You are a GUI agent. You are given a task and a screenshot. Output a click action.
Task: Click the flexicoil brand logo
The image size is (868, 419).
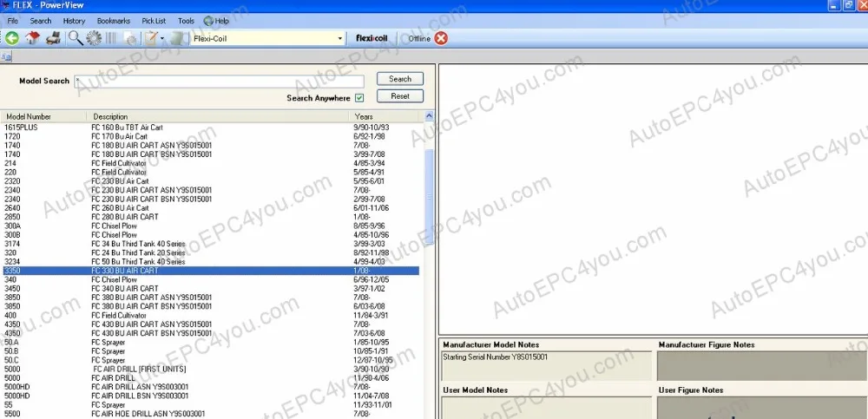[x=372, y=38]
